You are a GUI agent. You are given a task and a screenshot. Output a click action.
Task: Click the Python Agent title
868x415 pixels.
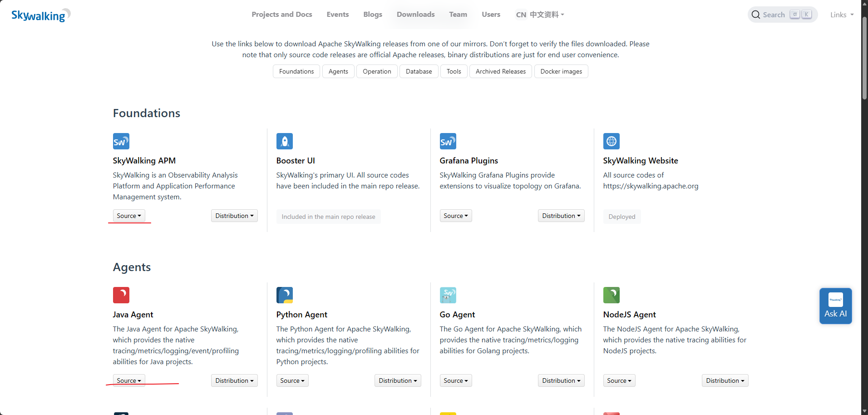302,315
